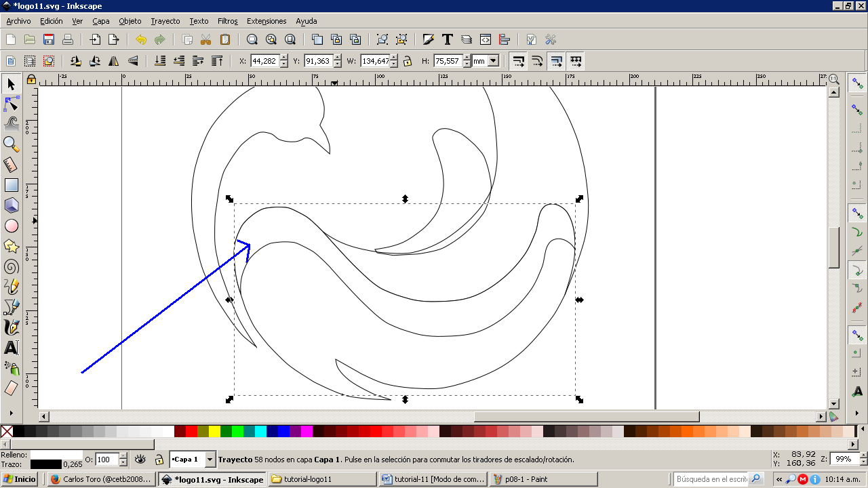Open the Archivo menu
The height and width of the screenshot is (488, 868).
tap(18, 21)
